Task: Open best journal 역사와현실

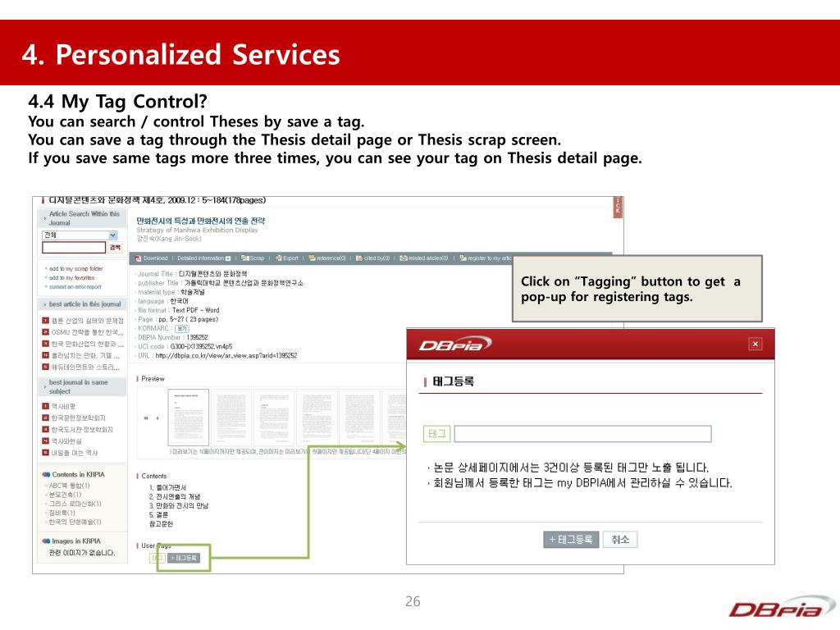Action: (62, 441)
